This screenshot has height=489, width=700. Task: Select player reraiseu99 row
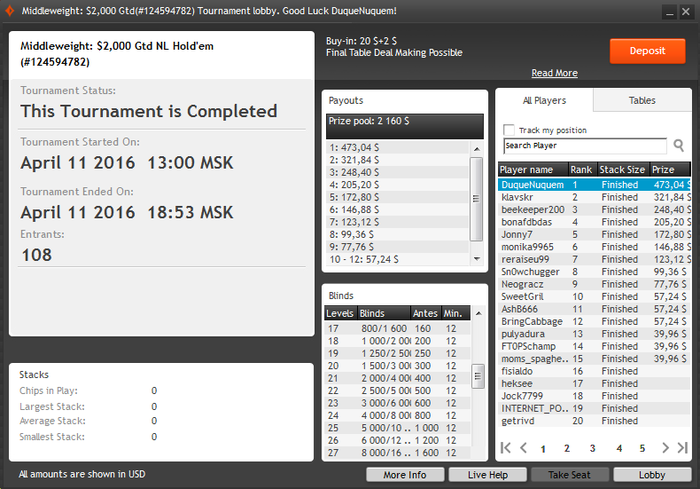click(x=594, y=259)
